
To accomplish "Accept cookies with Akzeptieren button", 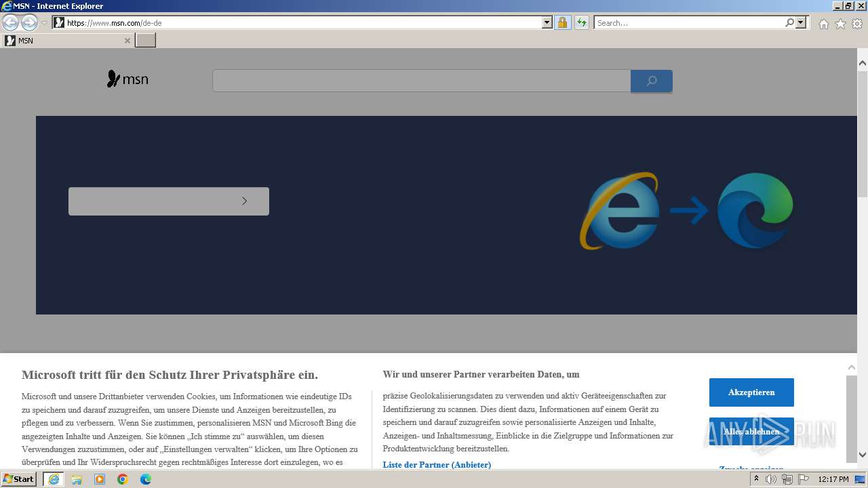I will 751,392.
